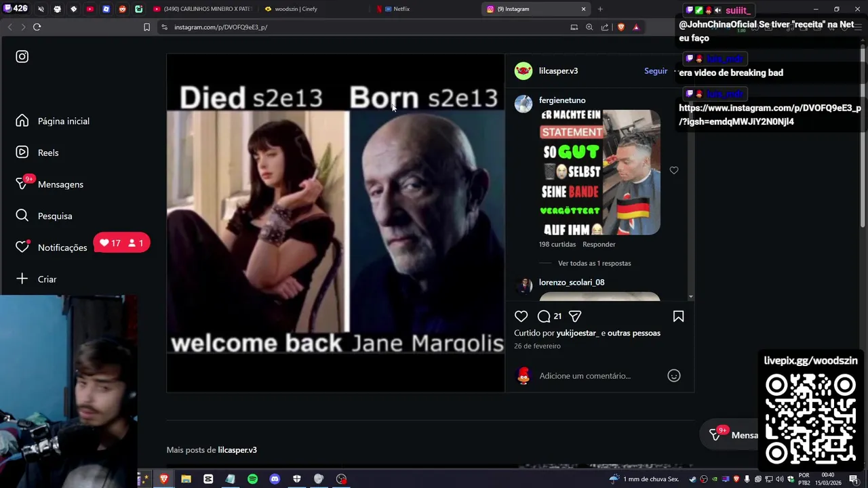This screenshot has width=868, height=488.
Task: Open a new browser tab
Action: click(600, 9)
